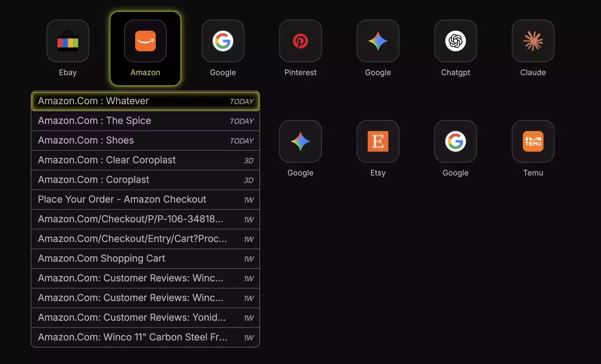601x364 pixels.
Task: Open the Temu icon
Action: coord(533,141)
